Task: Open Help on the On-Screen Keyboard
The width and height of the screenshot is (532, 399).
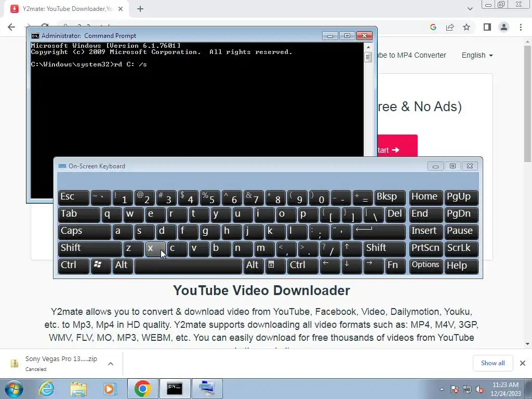Action: click(461, 266)
